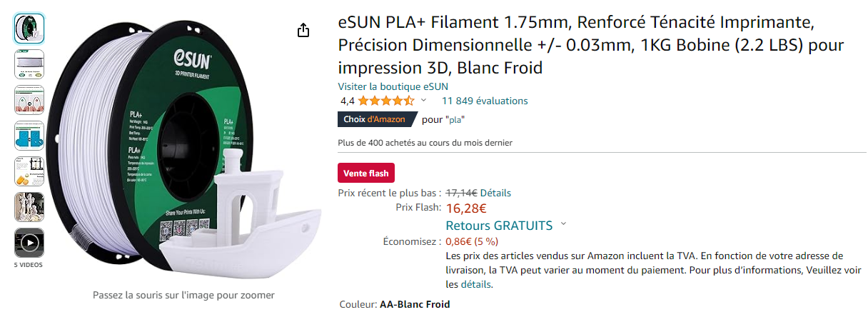Select the first spool thumbnail
868x312 pixels.
pyautogui.click(x=29, y=28)
